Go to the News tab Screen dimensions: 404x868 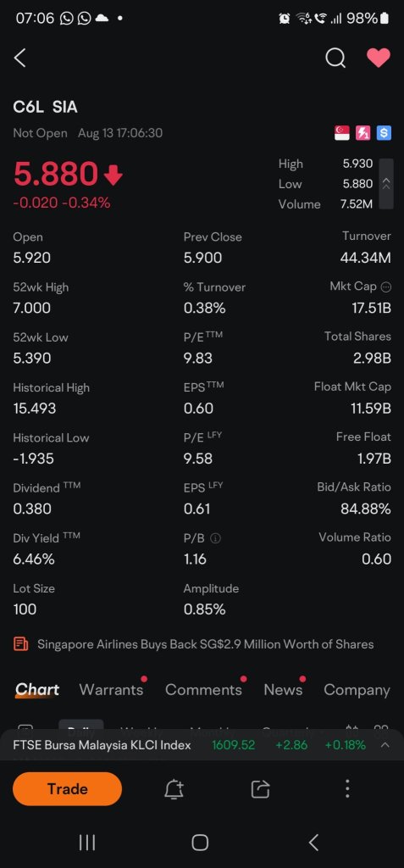coord(283,690)
